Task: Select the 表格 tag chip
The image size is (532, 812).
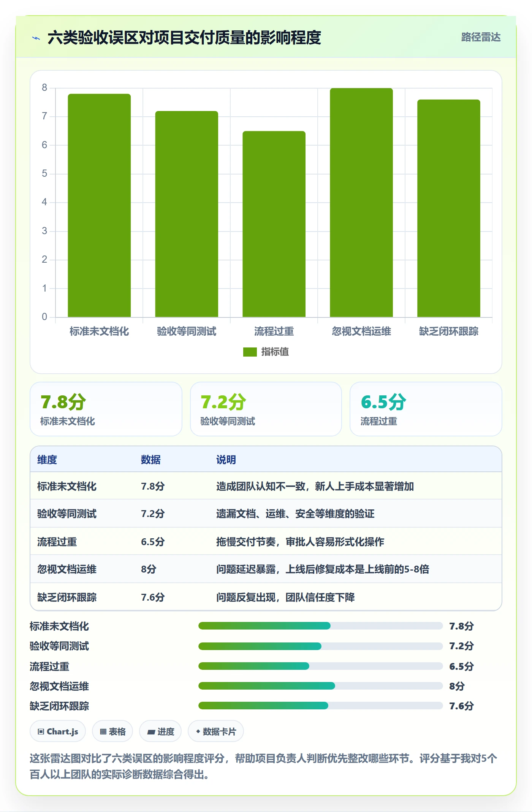Action: pos(112,731)
